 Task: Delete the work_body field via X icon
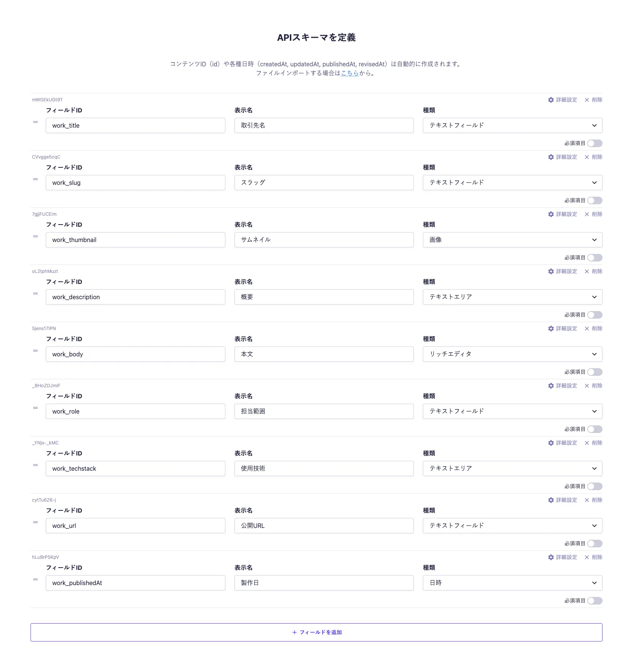(587, 329)
